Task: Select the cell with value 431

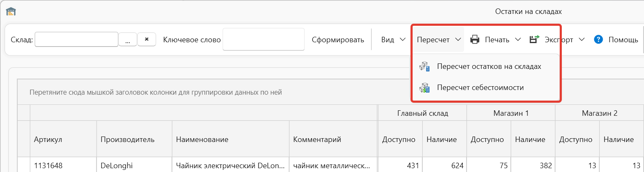Action: pos(400,165)
